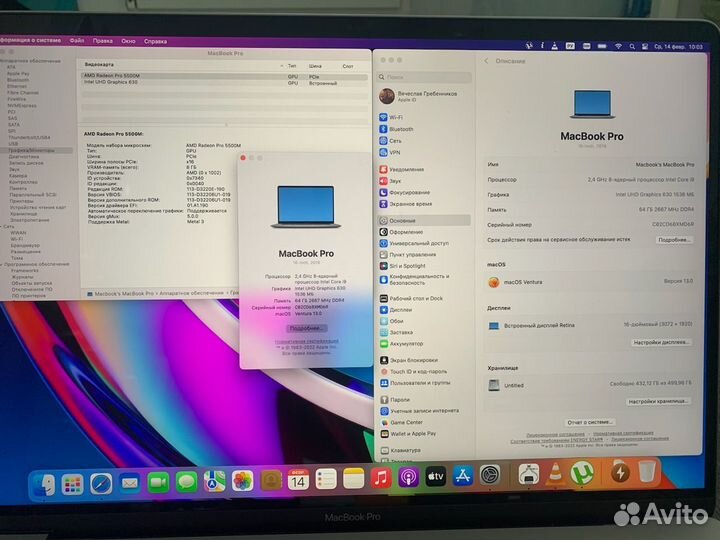Open App Store from the Dock

point(463,476)
